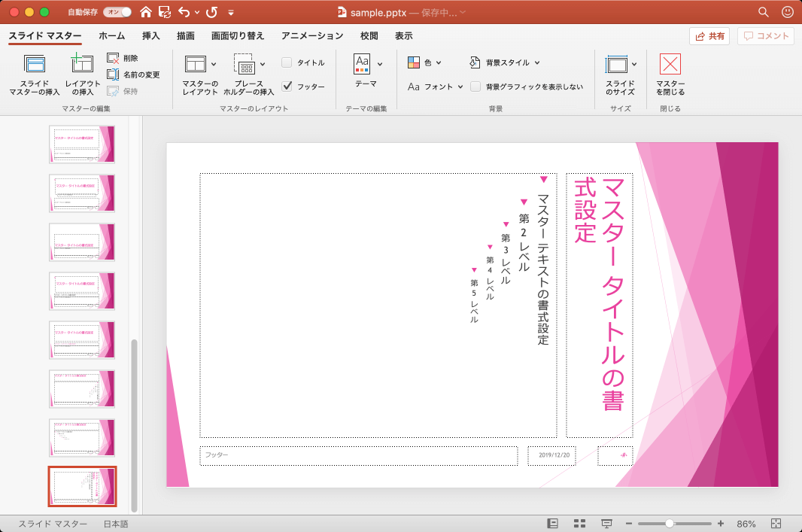Click Insert Slide Master icon
The width and height of the screenshot is (802, 532).
[35, 65]
